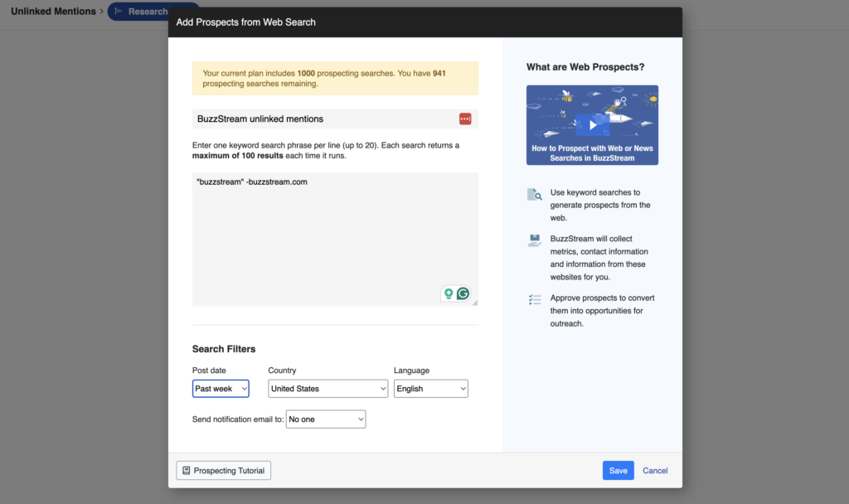This screenshot has width=849, height=504.
Task: Open the Send notification email dropdown
Action: [x=325, y=419]
